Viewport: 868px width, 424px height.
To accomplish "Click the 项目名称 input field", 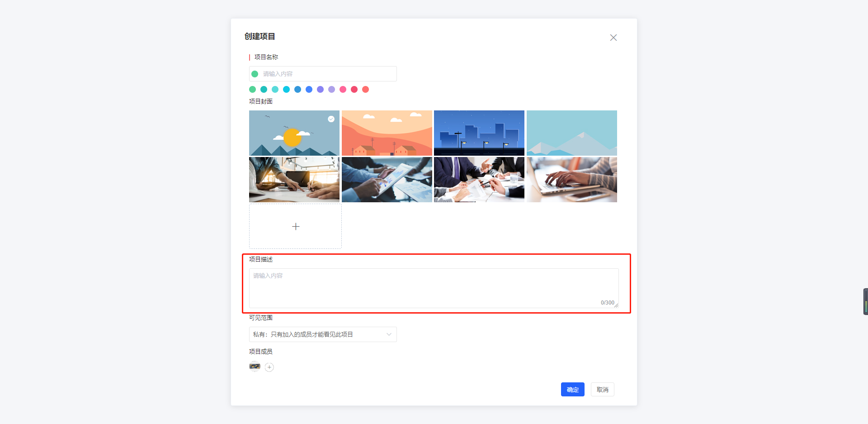I will (323, 74).
